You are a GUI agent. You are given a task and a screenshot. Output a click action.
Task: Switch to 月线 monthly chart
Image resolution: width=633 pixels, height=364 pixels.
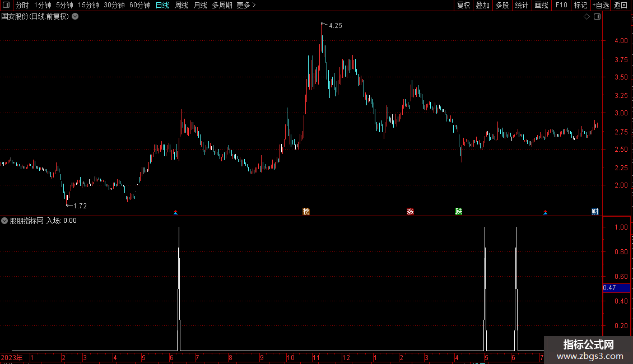click(x=200, y=5)
